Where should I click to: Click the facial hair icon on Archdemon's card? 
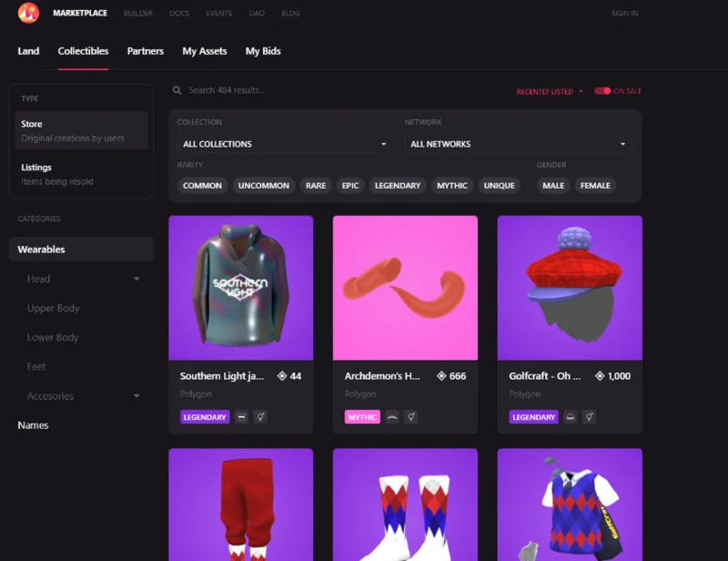tap(392, 417)
